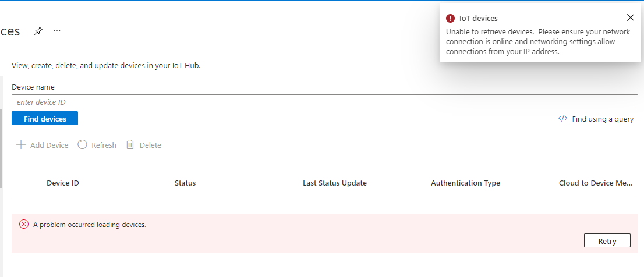Sort by Authentication Type column header
This screenshot has width=644, height=277.
tap(465, 183)
